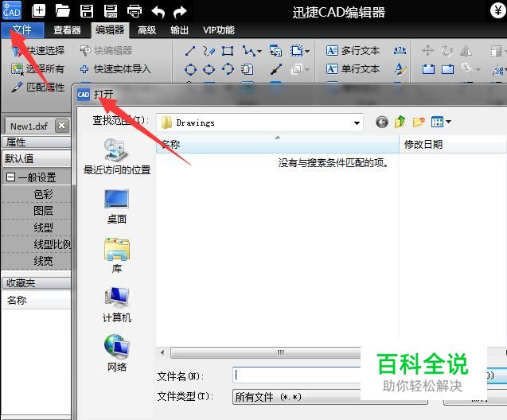
Task: Open the 文件类型 所有文件 dropdown
Action: coord(330,396)
